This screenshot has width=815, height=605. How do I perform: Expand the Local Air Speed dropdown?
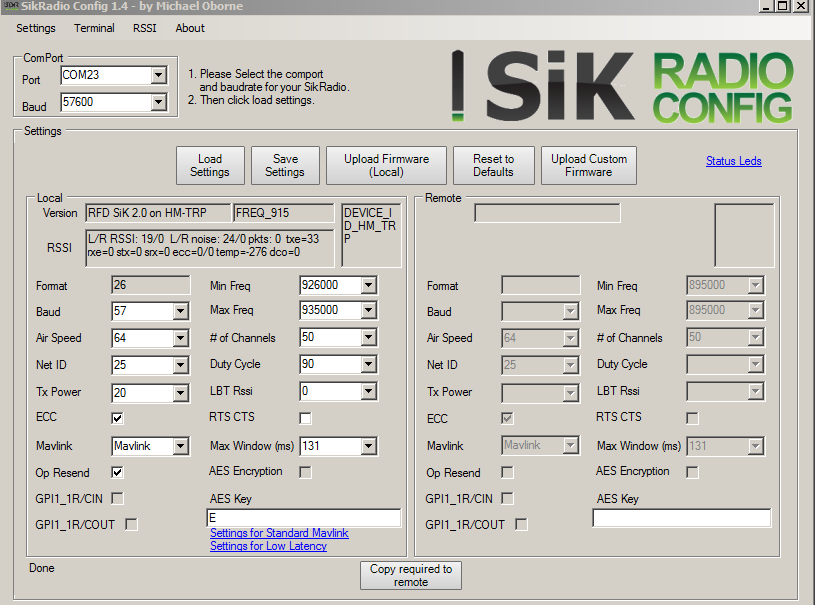pos(180,338)
